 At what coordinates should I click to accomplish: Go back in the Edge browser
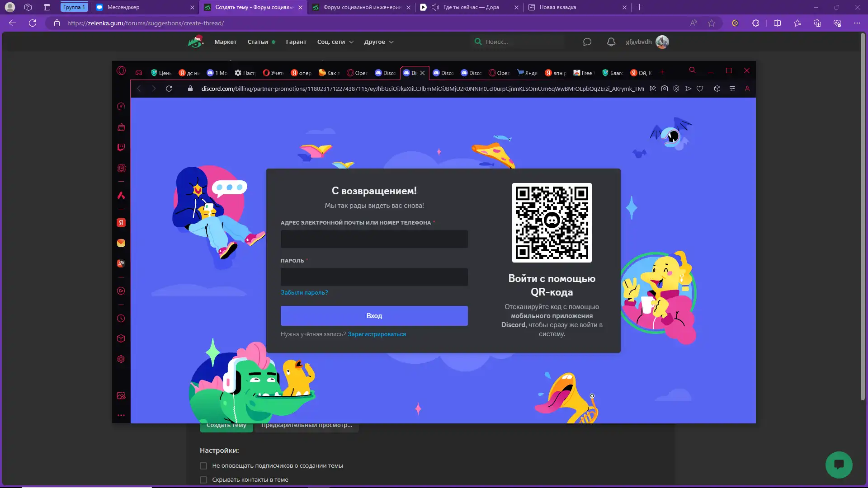(13, 23)
